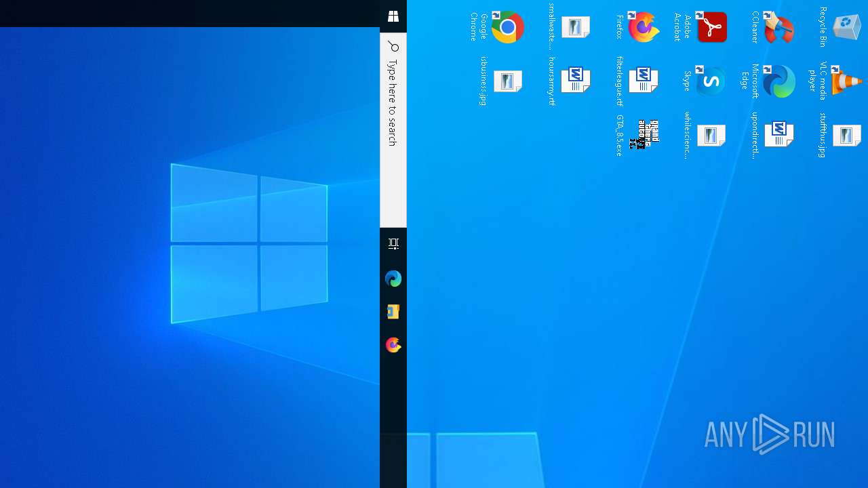
Task: Open the Windows Start menu button
Action: pyautogui.click(x=393, y=16)
